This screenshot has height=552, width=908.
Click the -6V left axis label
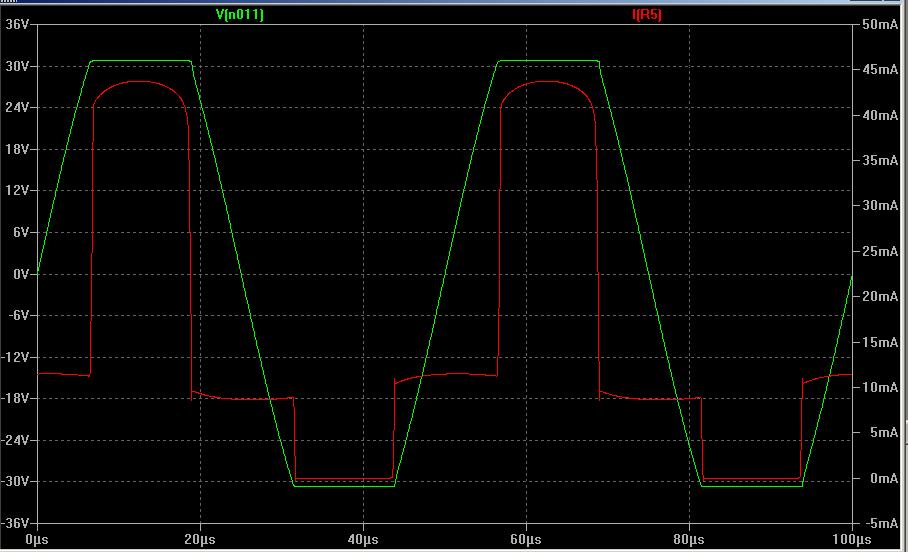(x=17, y=316)
